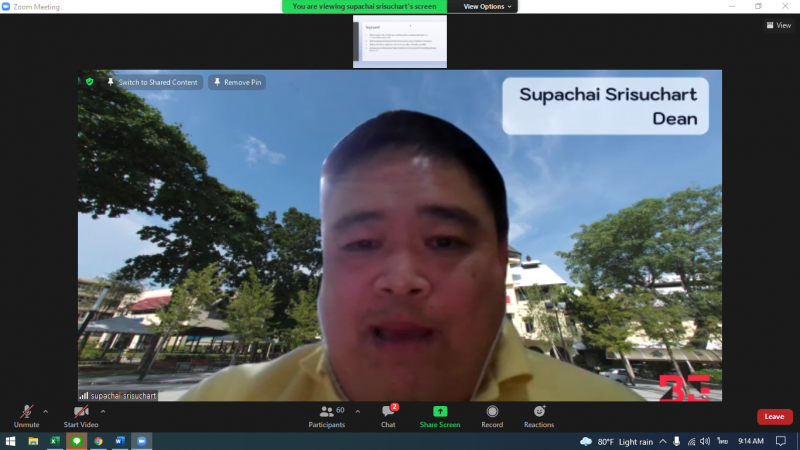Restore down the Zoom window

point(759,7)
